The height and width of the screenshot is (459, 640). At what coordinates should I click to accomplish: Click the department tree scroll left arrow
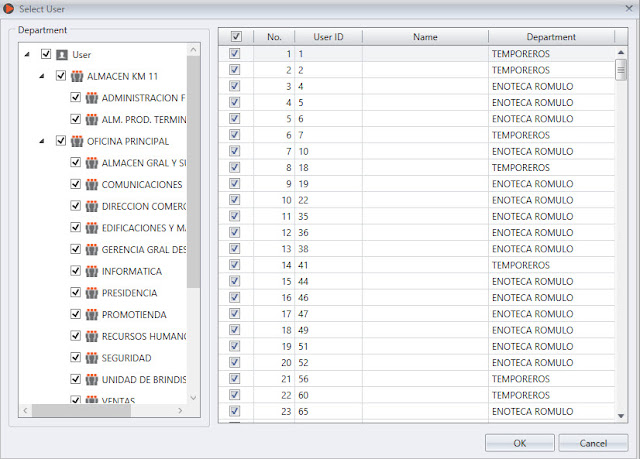pyautogui.click(x=25, y=410)
